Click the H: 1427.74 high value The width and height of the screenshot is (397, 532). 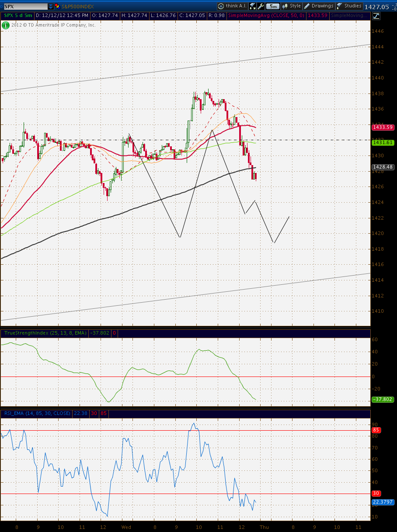[x=134, y=15]
